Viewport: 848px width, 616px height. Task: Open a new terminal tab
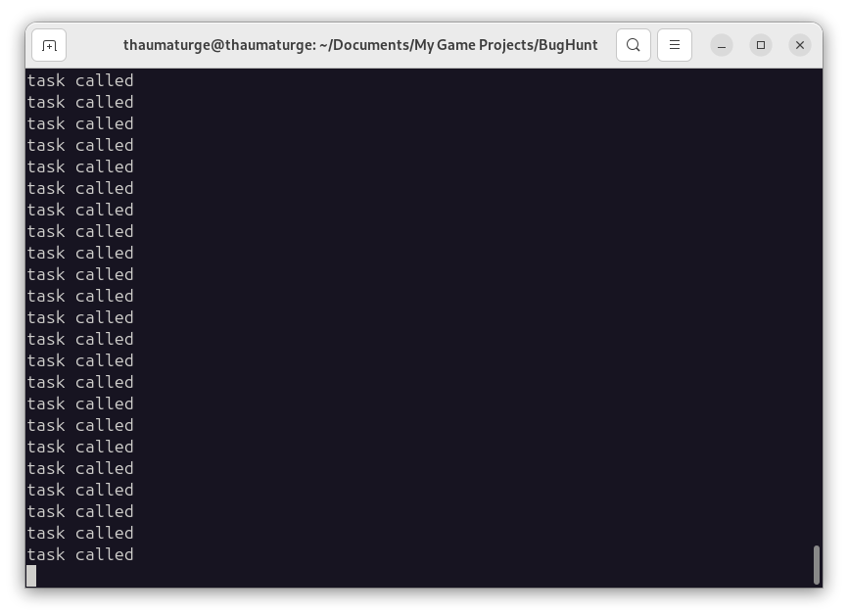tap(49, 45)
